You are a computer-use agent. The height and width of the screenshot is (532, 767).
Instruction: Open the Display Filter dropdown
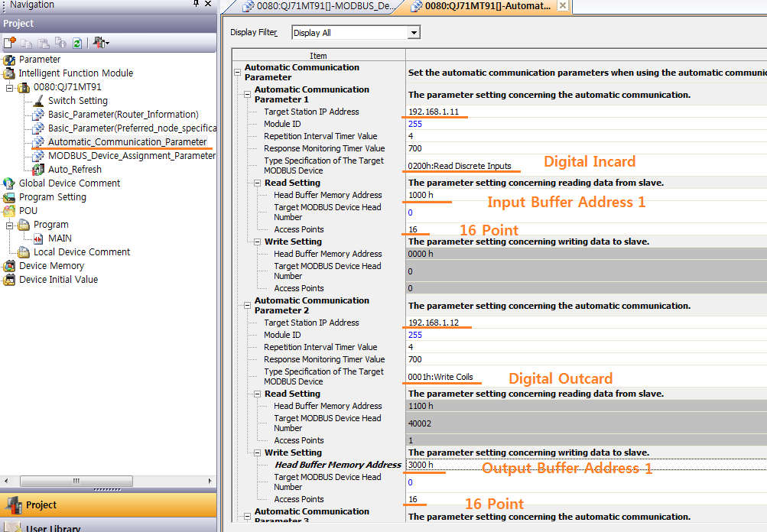pos(413,33)
